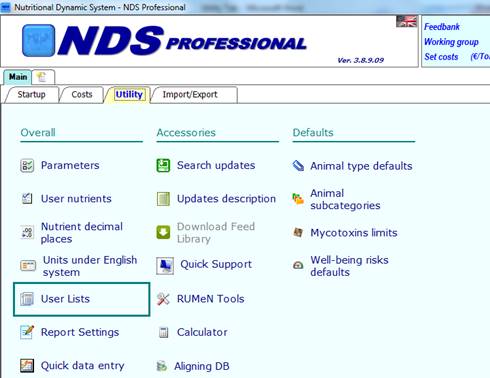Open Nutrient decimal places
490x378 pixels.
[82, 233]
